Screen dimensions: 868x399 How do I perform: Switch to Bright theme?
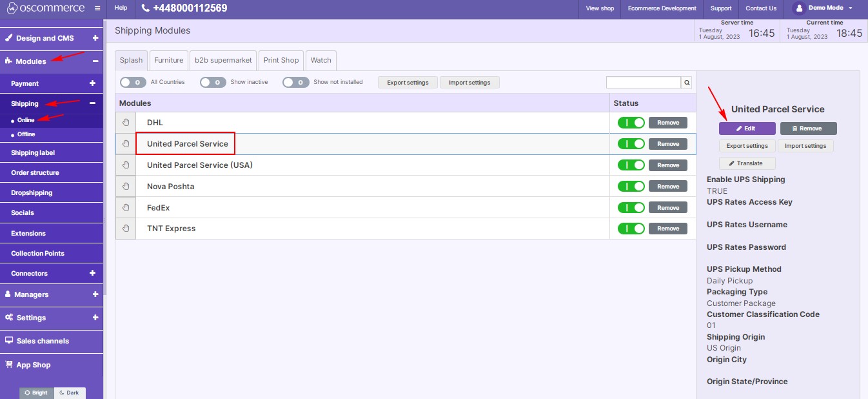[x=37, y=393]
